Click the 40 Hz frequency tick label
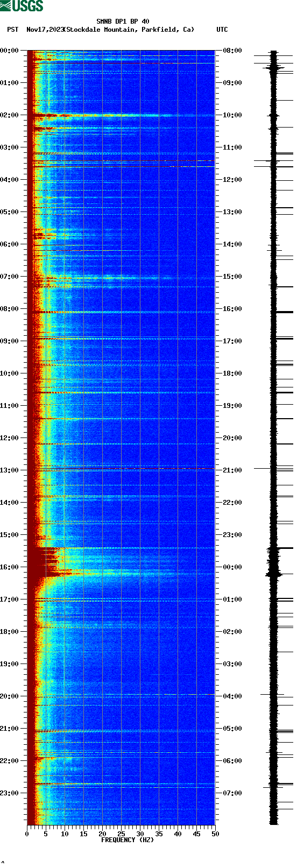 tap(178, 834)
